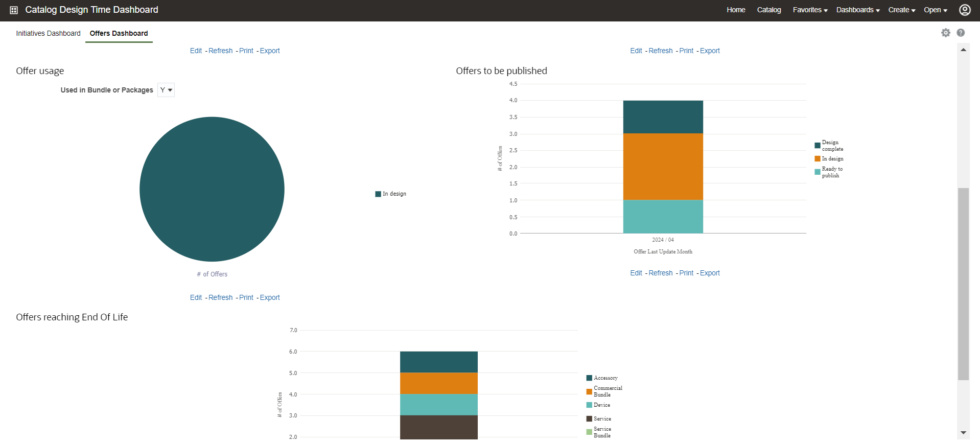Click the help question mark icon
980x443 pixels.
[x=961, y=33]
